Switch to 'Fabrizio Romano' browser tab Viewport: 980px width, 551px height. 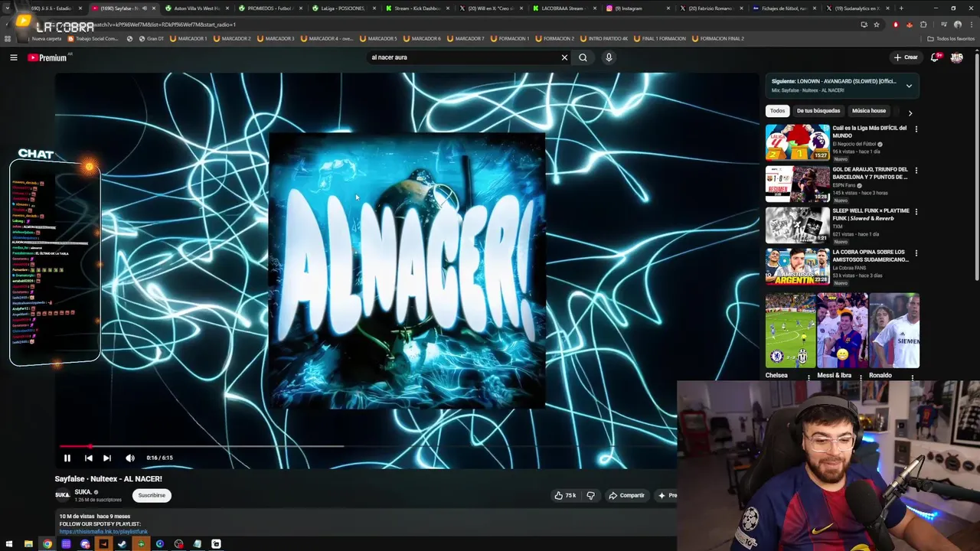710,8
